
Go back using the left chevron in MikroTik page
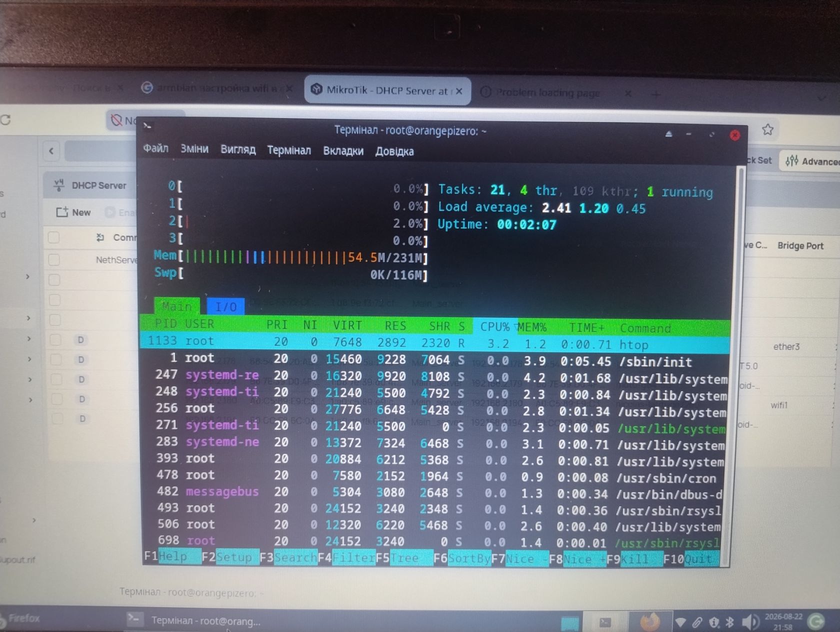pyautogui.click(x=51, y=150)
